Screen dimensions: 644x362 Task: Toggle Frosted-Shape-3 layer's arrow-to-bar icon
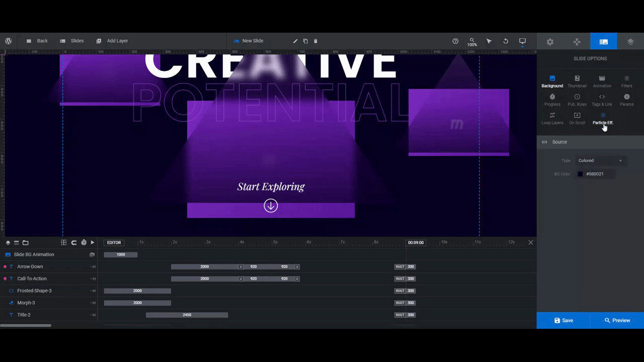[x=93, y=291]
